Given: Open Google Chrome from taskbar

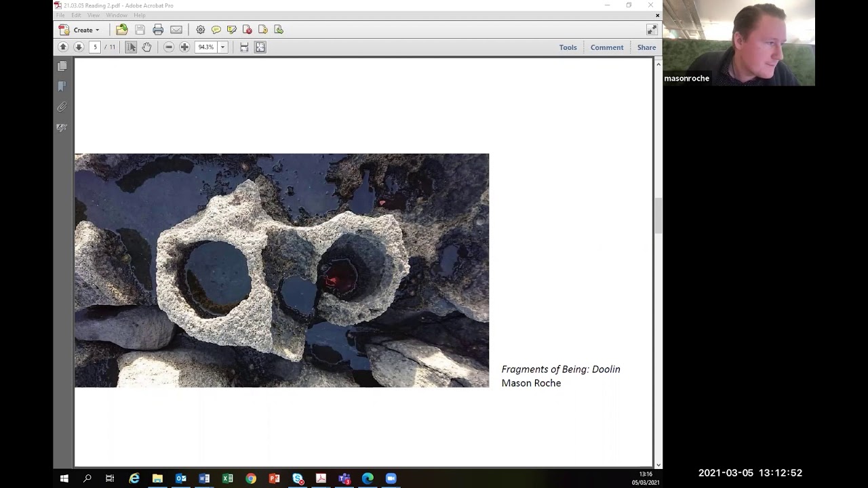Looking at the screenshot, I should [251, 479].
